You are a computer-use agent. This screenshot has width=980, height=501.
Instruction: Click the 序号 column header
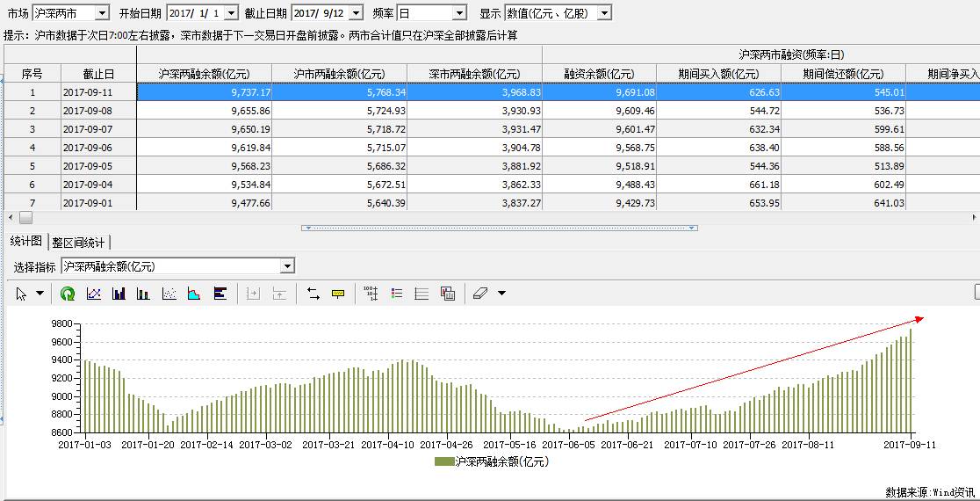32,74
